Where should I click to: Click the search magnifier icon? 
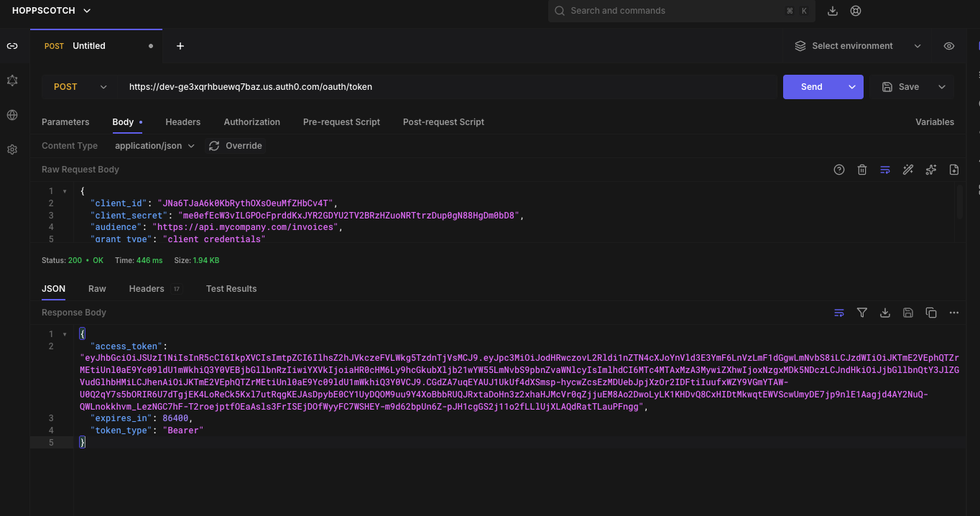click(560, 11)
